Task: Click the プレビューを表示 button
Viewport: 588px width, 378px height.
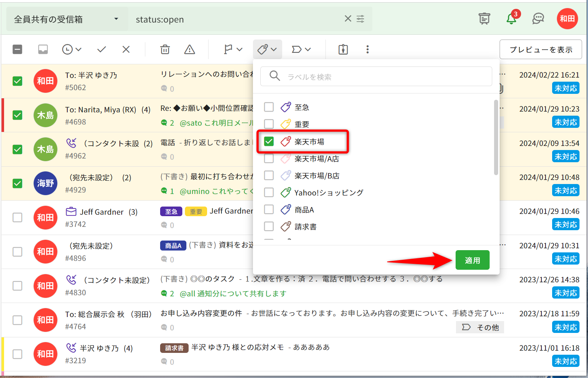Action: [x=540, y=50]
